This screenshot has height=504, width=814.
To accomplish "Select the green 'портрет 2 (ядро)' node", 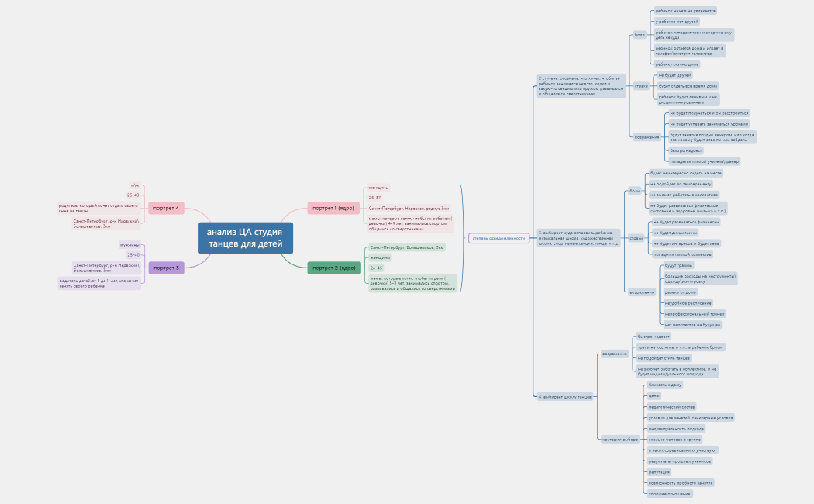I will point(333,268).
